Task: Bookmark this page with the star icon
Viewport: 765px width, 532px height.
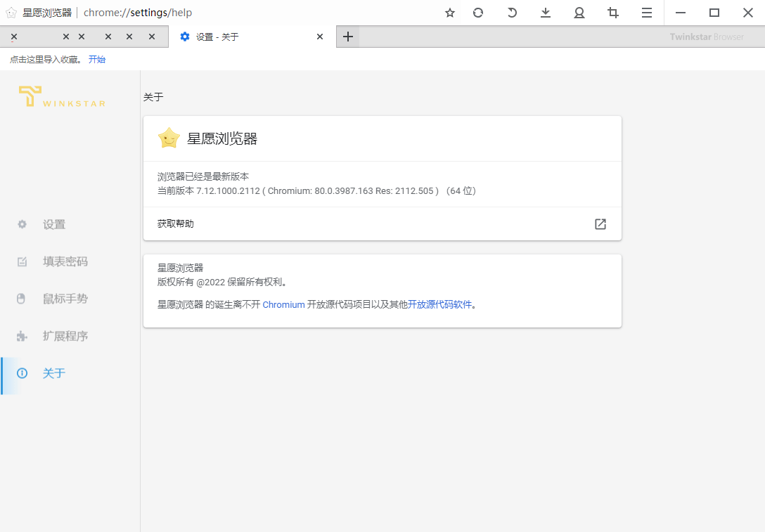Action: coord(450,13)
